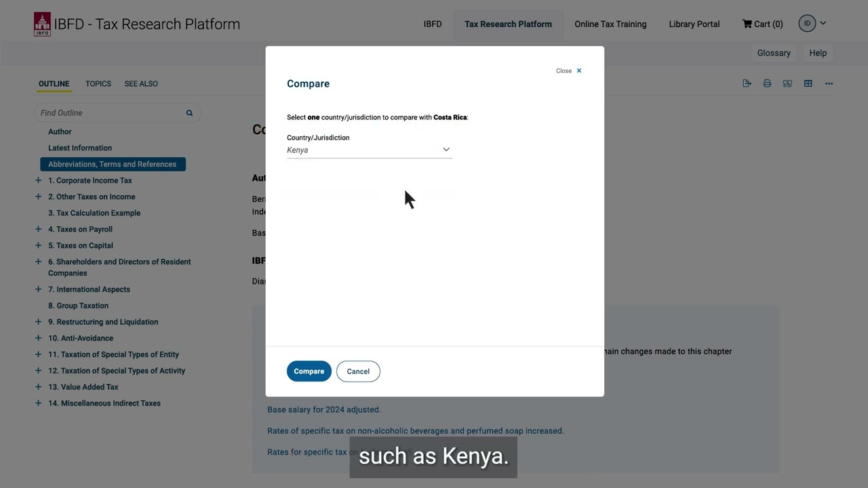Open the Library Portal
The width and height of the screenshot is (868, 488).
point(694,24)
